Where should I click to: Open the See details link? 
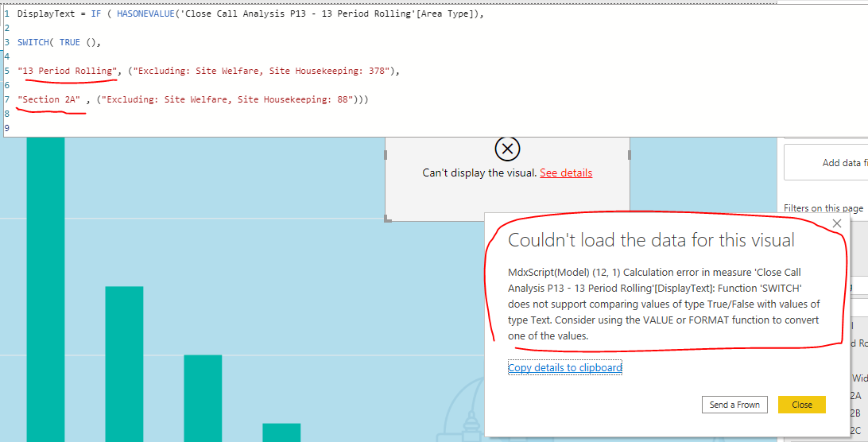[x=566, y=173]
